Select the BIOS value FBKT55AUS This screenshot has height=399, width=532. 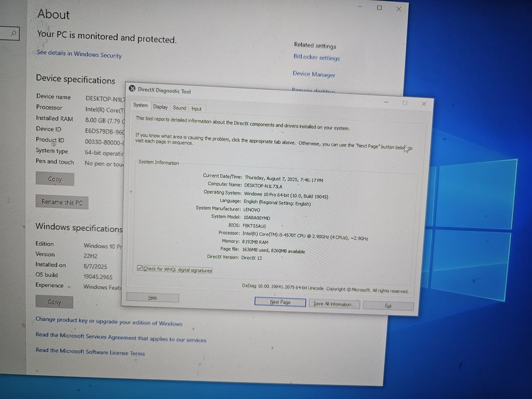(254, 226)
